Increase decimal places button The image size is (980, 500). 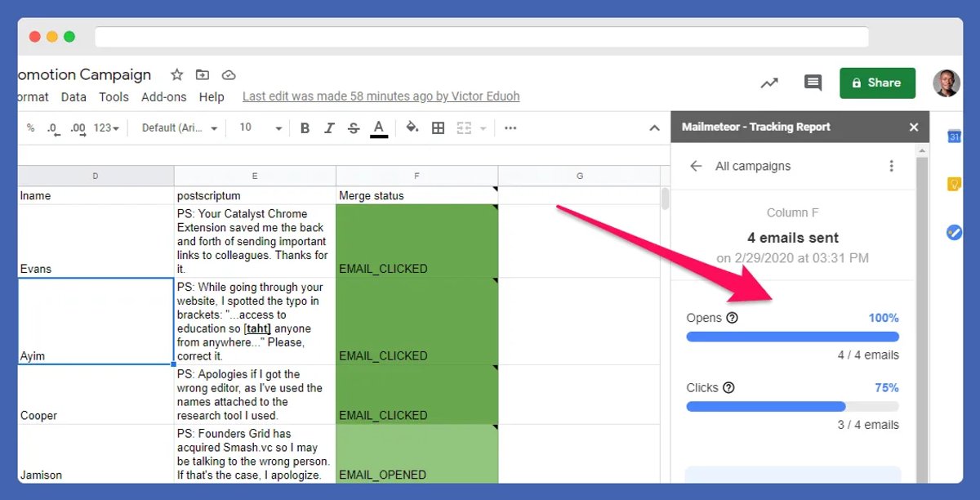pyautogui.click(x=78, y=127)
